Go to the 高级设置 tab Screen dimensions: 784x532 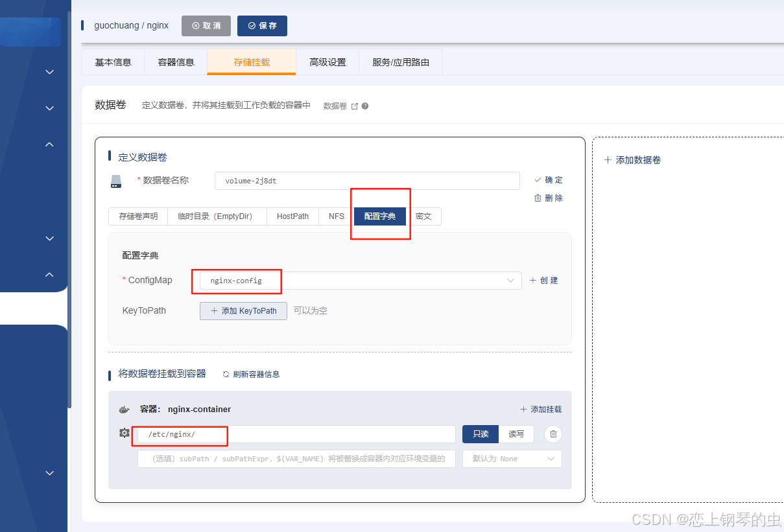(327, 62)
